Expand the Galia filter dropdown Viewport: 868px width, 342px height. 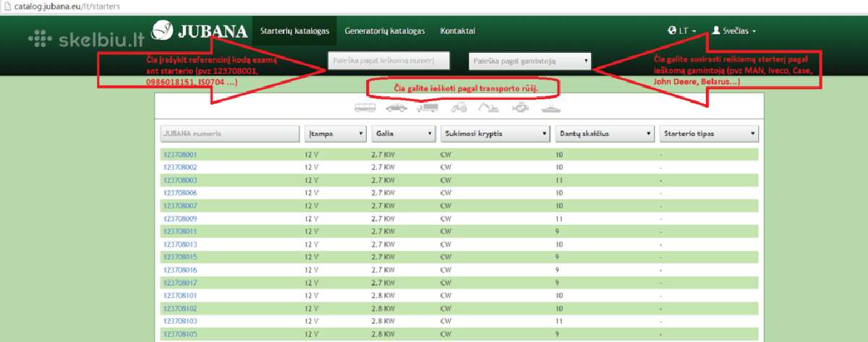coord(404,134)
